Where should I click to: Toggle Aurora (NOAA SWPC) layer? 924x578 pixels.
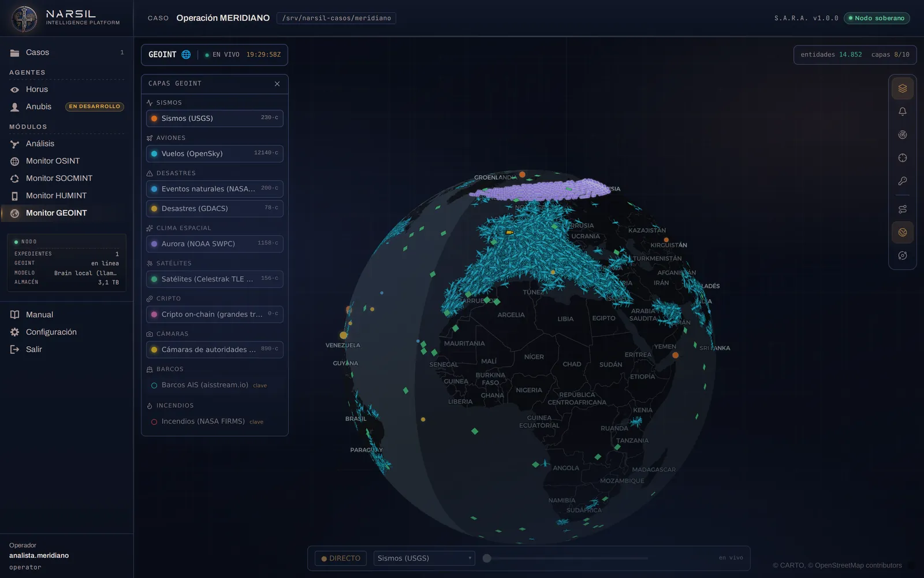coord(215,243)
